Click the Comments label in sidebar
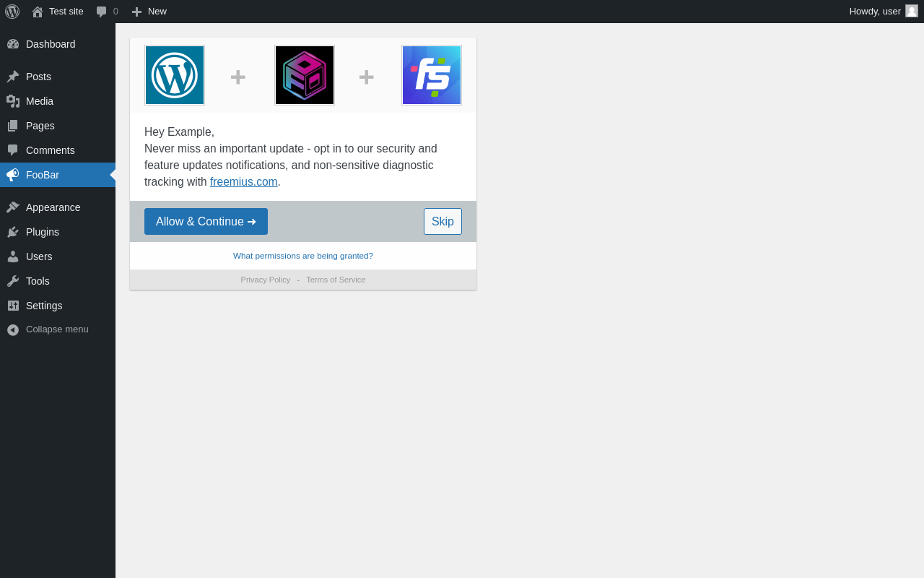 (x=51, y=150)
